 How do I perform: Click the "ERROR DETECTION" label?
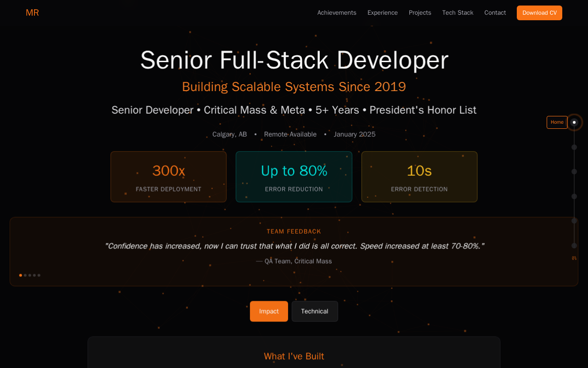pos(419,189)
